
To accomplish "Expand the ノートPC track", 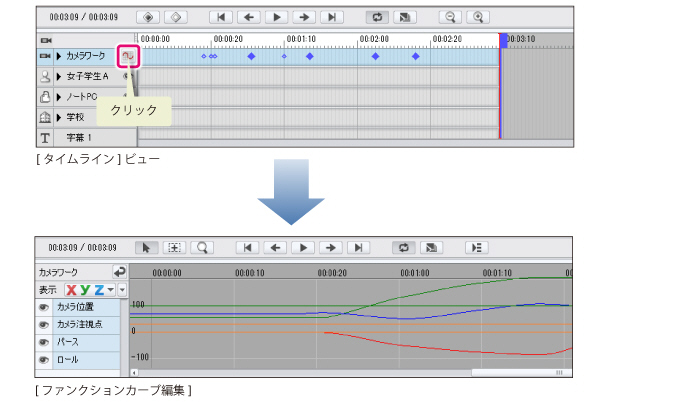I will click(x=59, y=97).
